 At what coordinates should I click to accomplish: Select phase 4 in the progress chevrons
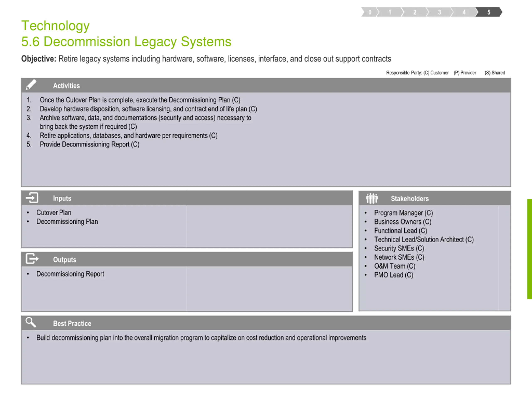pyautogui.click(x=464, y=12)
